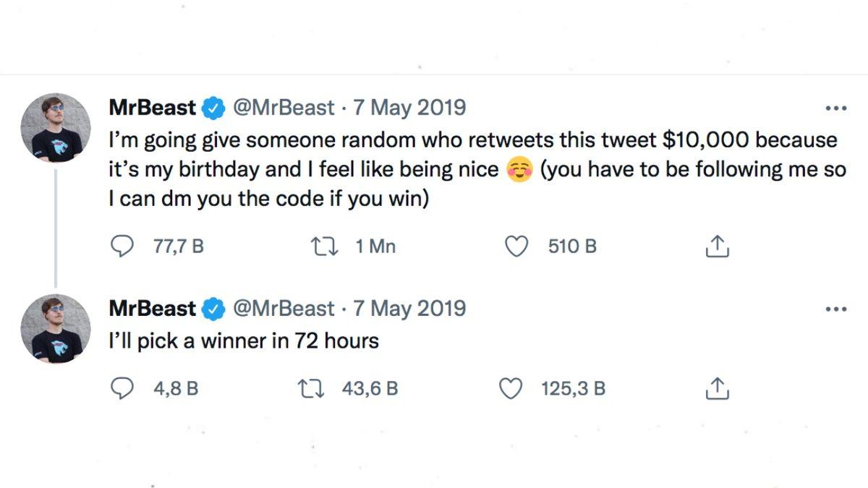Screen dimensions: 868x488
Task: Retweet the $10,000 giveaway tweet
Action: point(320,247)
